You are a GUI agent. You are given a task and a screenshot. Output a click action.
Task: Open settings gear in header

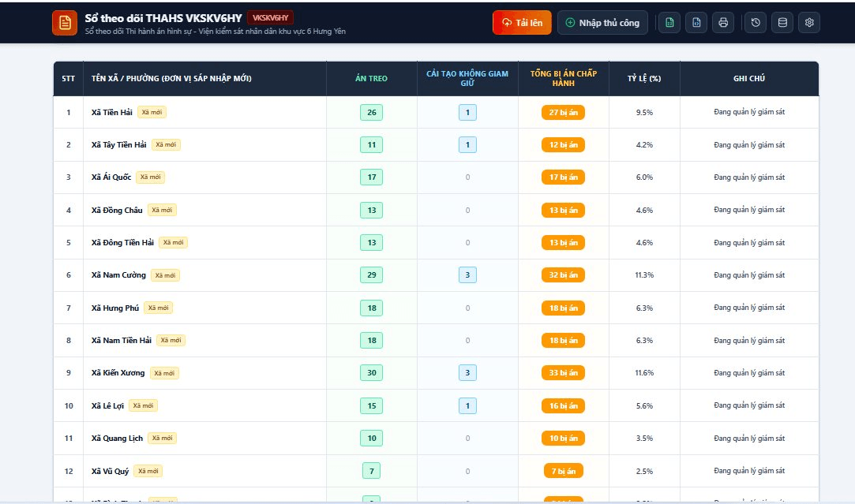click(809, 22)
